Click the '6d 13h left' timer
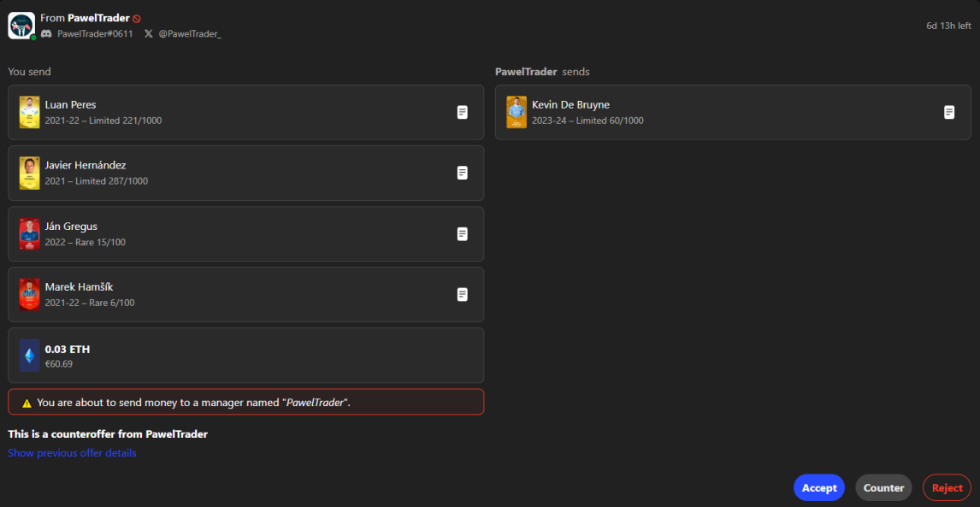The height and width of the screenshot is (507, 980). pos(948,26)
